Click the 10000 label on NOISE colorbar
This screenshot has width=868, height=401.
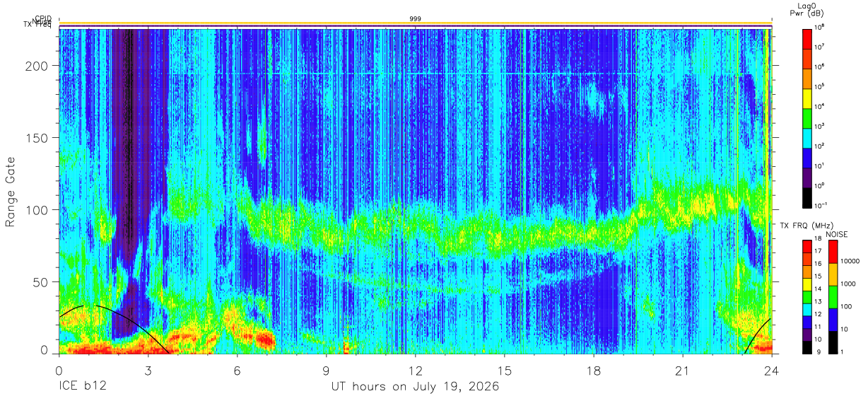tap(850, 262)
